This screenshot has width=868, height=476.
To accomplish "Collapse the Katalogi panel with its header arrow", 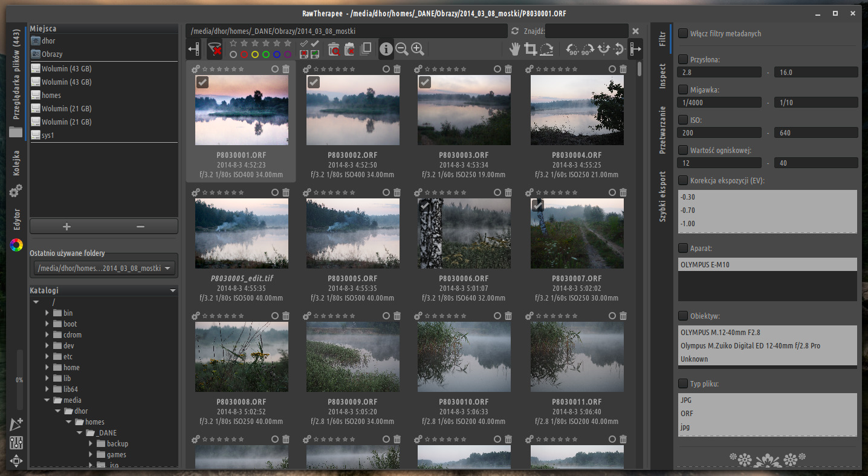I will click(173, 291).
